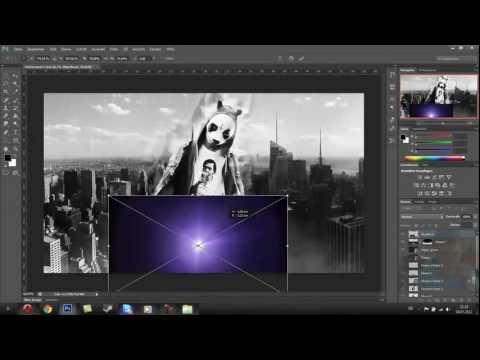
Task: Open Google Chrome from the taskbar
Action: [47, 309]
